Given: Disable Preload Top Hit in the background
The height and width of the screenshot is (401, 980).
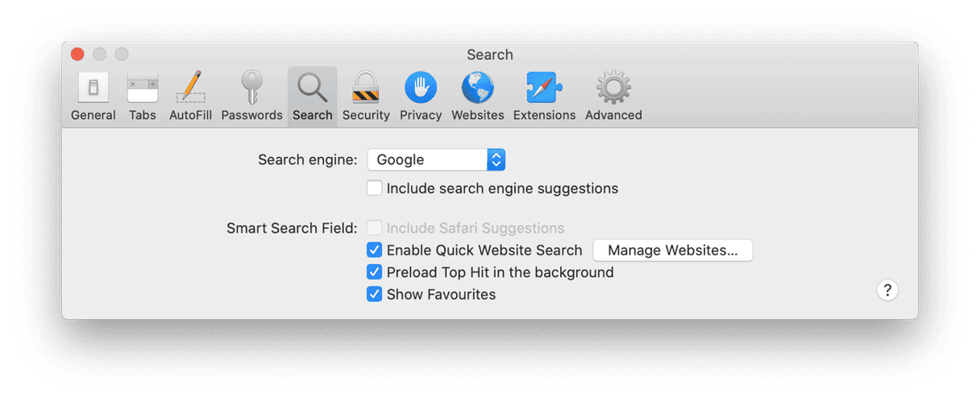Looking at the screenshot, I should 375,272.
